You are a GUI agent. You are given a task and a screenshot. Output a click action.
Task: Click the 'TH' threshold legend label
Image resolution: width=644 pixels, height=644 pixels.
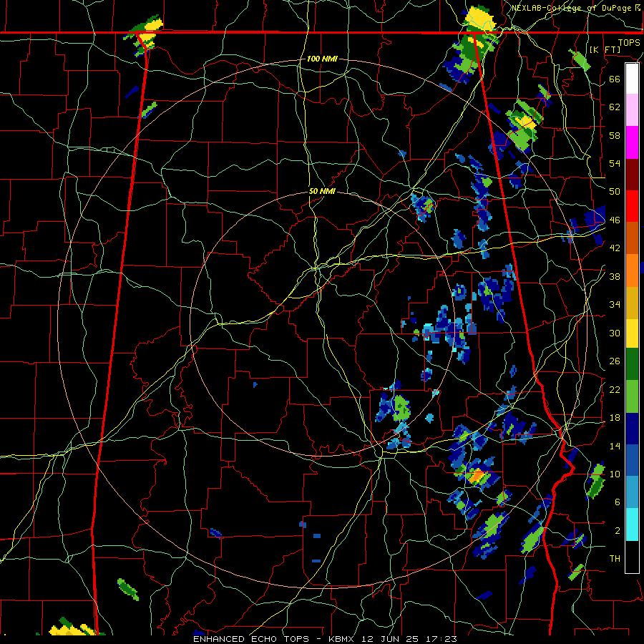point(615,559)
